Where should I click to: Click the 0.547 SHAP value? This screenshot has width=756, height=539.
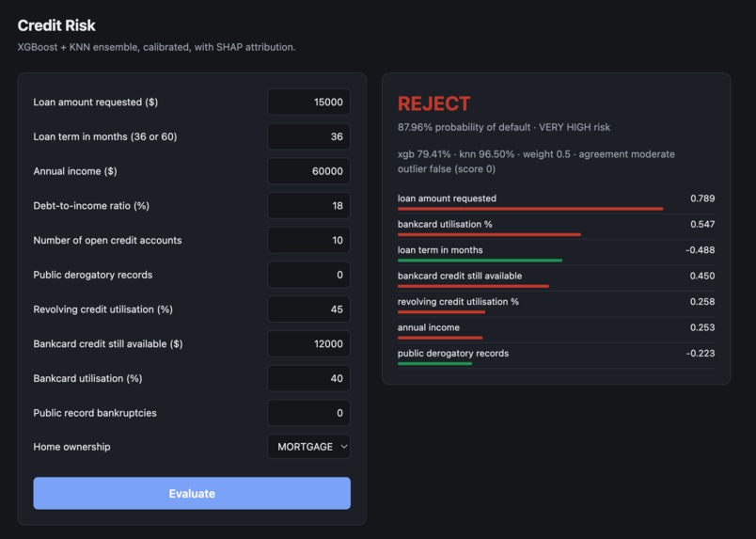[702, 225]
